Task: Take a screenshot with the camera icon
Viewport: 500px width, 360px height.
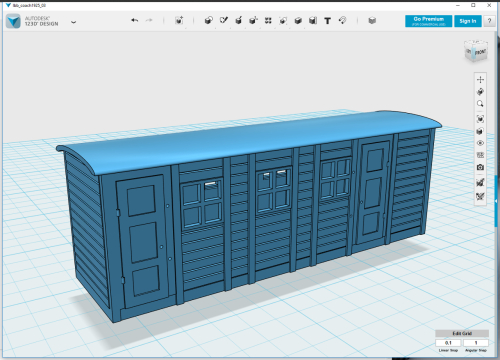Action: [x=480, y=167]
